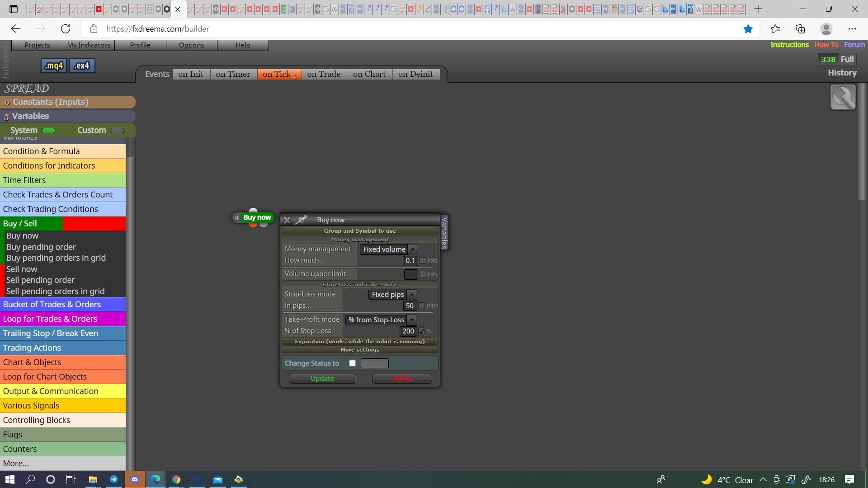Image resolution: width=868 pixels, height=488 pixels.
Task: Open the Projects menu
Action: click(x=37, y=45)
